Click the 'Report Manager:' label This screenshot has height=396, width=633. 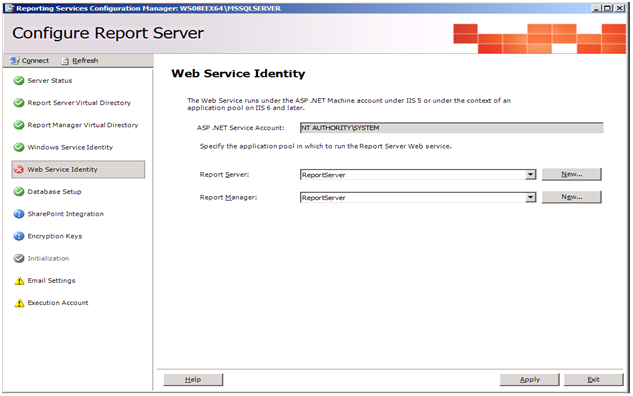click(228, 197)
